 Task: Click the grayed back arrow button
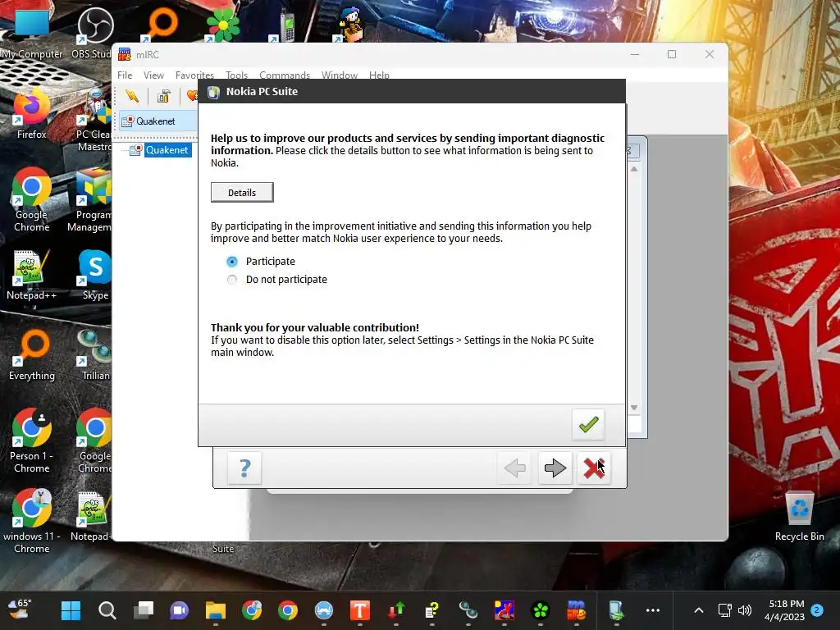point(515,468)
